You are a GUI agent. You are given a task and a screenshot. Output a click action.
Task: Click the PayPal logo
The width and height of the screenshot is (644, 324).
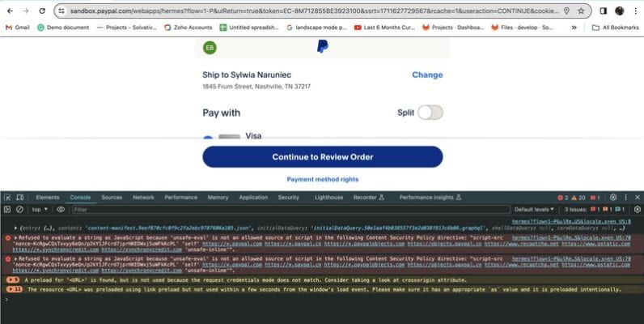click(x=323, y=46)
